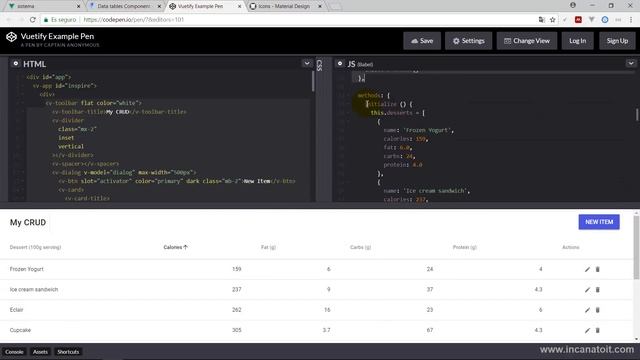Delete the Cupcake row
This screenshot has height=360, width=640.
(598, 331)
